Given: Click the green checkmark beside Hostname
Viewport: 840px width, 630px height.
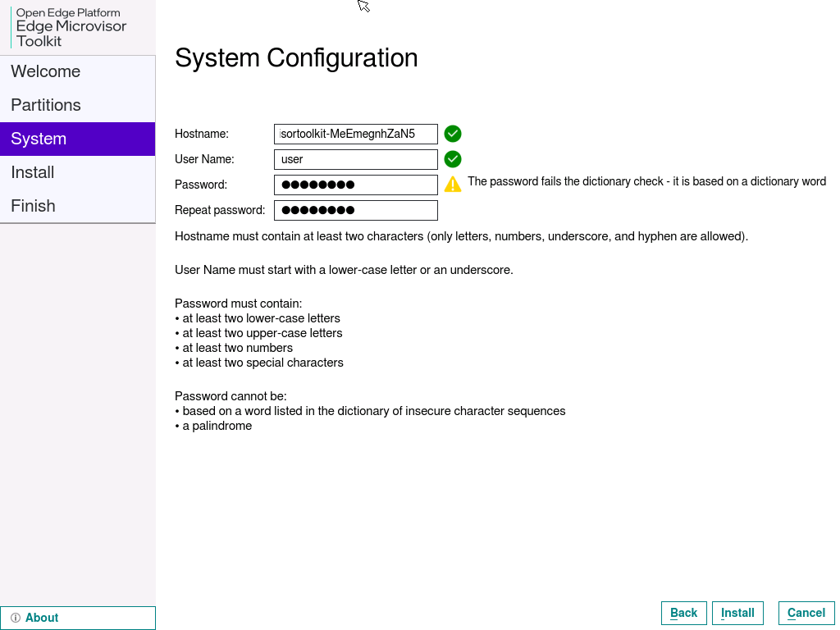Looking at the screenshot, I should point(452,133).
